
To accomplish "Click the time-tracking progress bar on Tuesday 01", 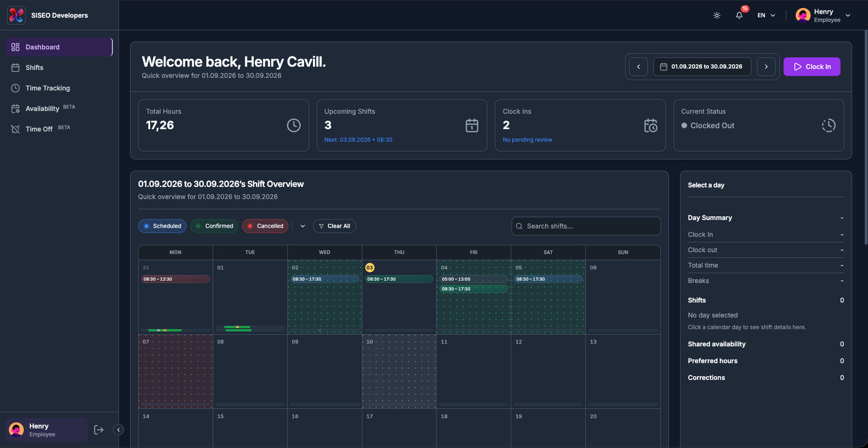I will (x=250, y=329).
